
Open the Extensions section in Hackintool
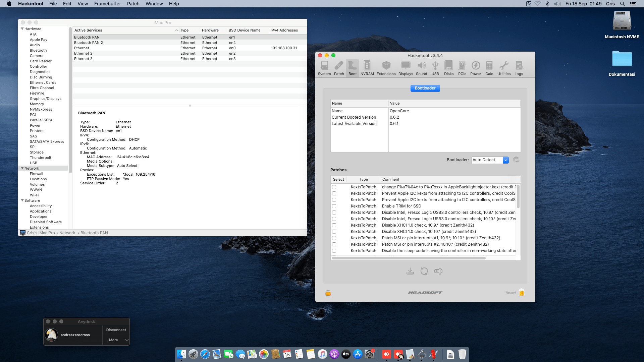[x=386, y=68]
